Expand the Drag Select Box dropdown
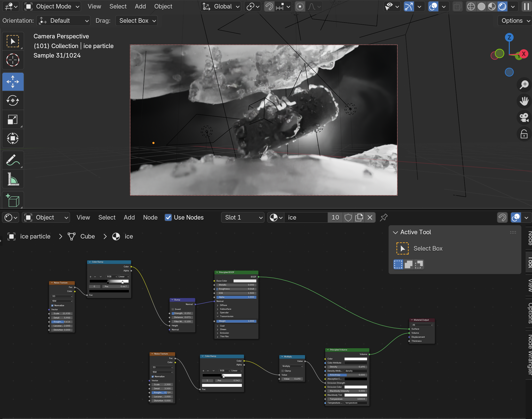Viewport: 532px width, 419px height. click(x=137, y=21)
